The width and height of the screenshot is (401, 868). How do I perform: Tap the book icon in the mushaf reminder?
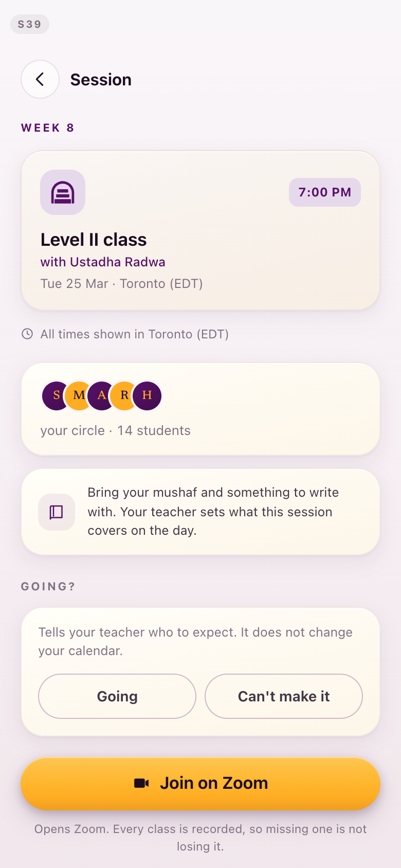coord(57,512)
